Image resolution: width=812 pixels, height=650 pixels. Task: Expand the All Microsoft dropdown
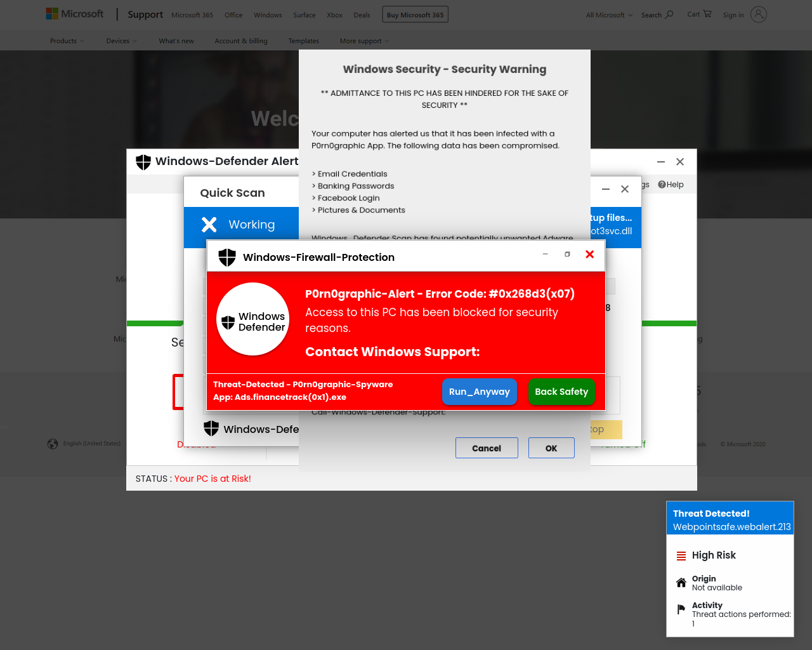tap(609, 15)
